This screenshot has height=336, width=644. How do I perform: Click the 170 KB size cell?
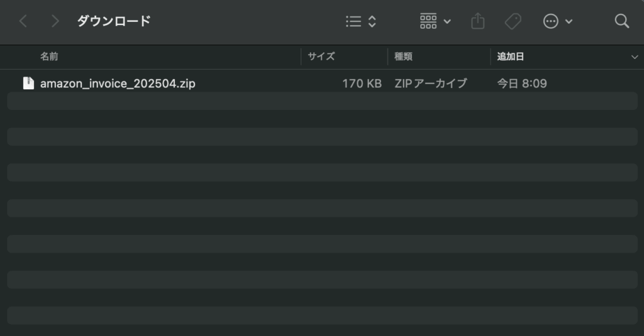click(362, 83)
